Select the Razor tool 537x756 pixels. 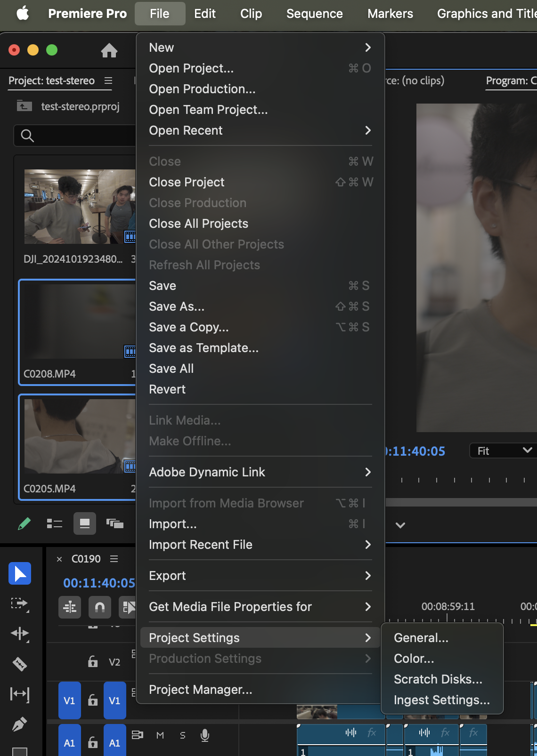click(20, 664)
